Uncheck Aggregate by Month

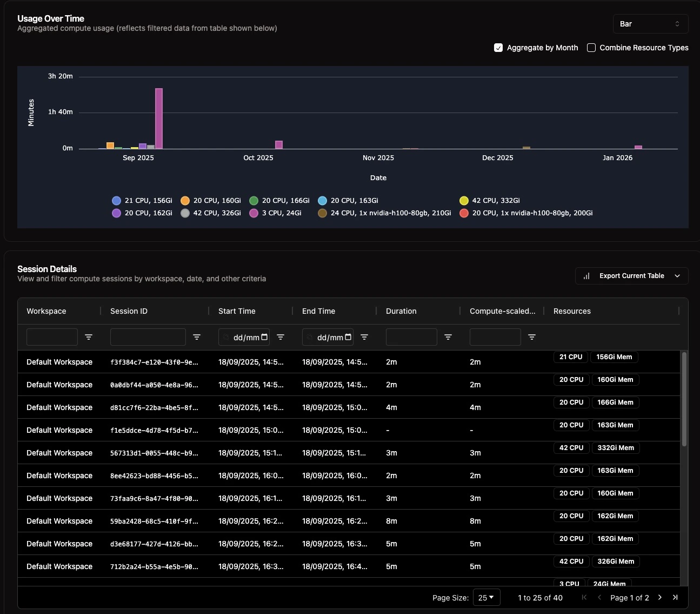[498, 48]
